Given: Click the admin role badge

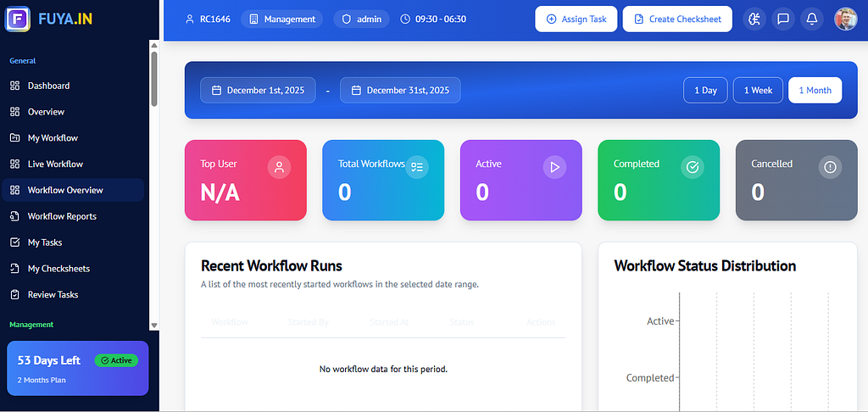Looking at the screenshot, I should coord(361,19).
